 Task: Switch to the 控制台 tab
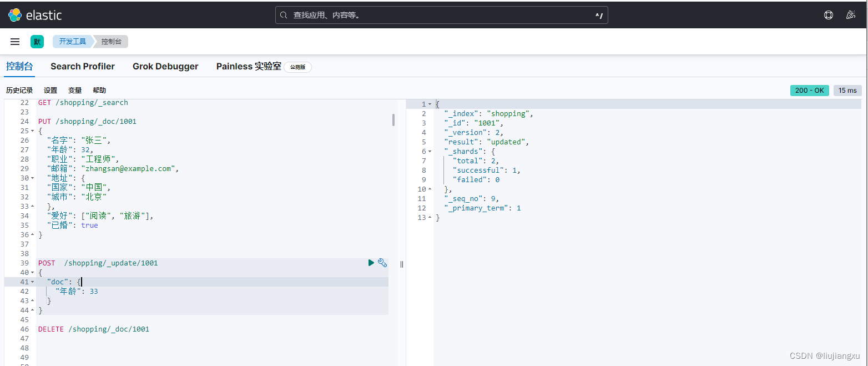19,67
